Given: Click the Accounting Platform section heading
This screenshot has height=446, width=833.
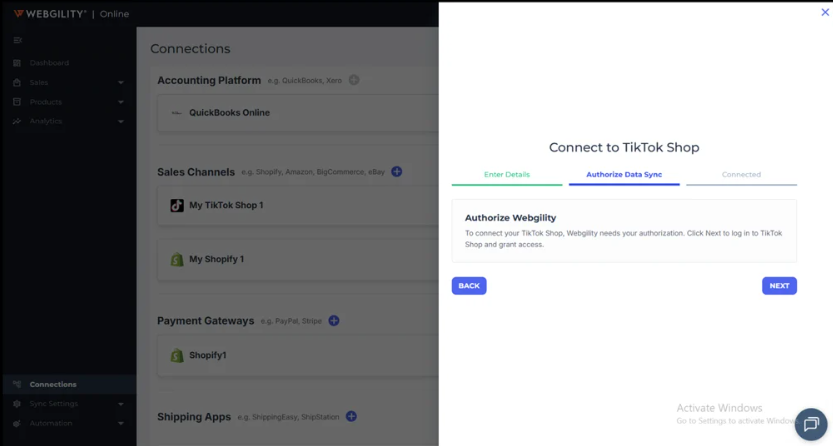Looking at the screenshot, I should click(x=209, y=80).
